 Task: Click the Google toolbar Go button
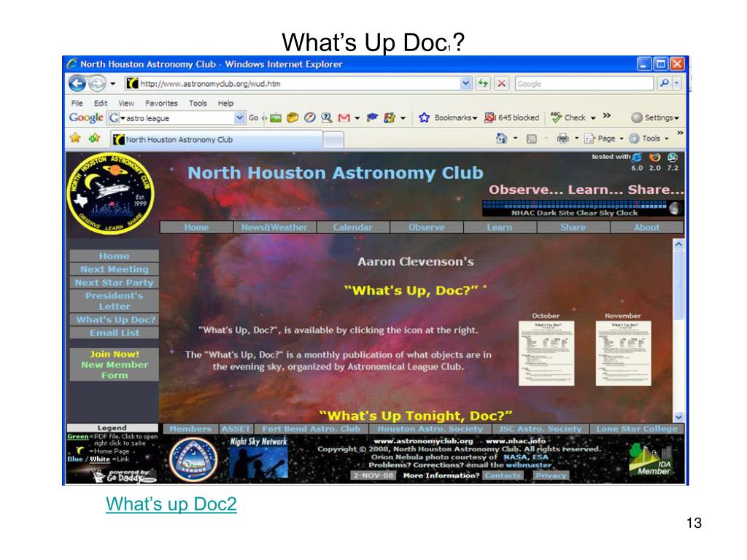(x=253, y=117)
